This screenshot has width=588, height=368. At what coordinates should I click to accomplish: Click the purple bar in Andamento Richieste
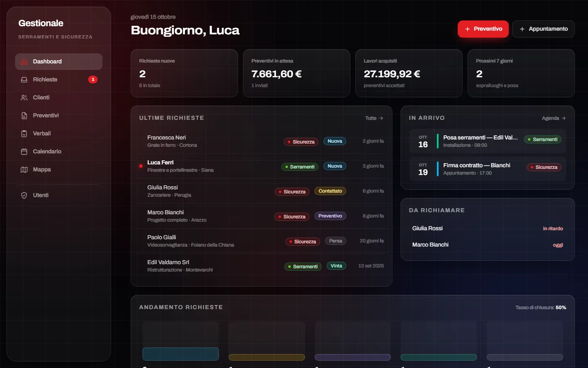click(353, 357)
